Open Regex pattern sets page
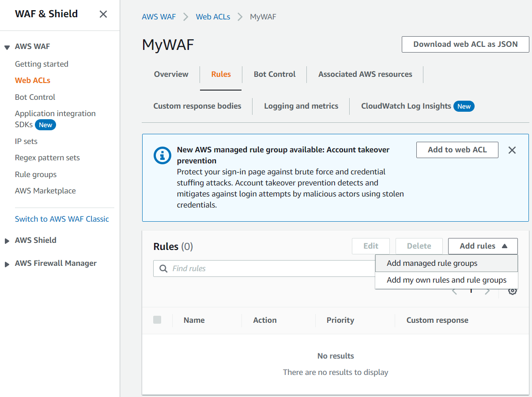 pyautogui.click(x=47, y=158)
